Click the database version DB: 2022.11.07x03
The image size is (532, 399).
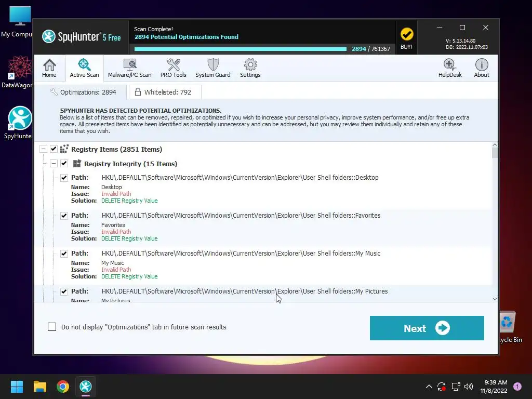(x=467, y=47)
